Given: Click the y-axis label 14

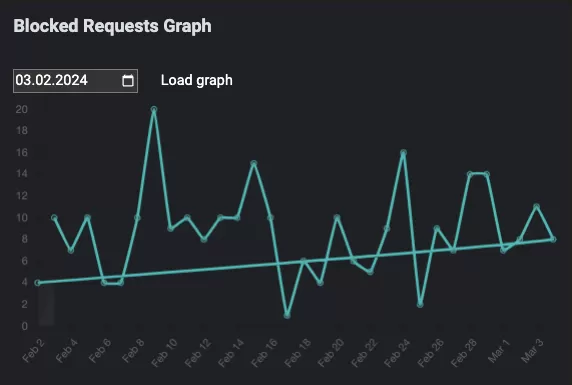Looking at the screenshot, I should [x=22, y=174].
